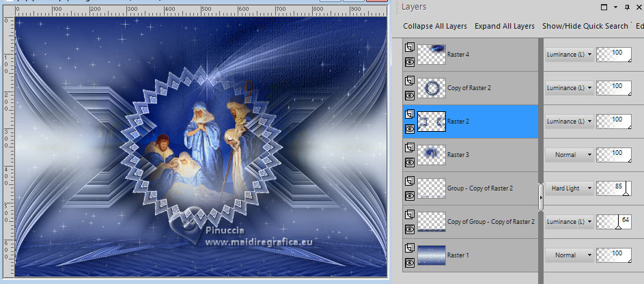Click auto-hide pin icon of Layers palette
The width and height of the screenshot is (644, 284).
coord(627,7)
